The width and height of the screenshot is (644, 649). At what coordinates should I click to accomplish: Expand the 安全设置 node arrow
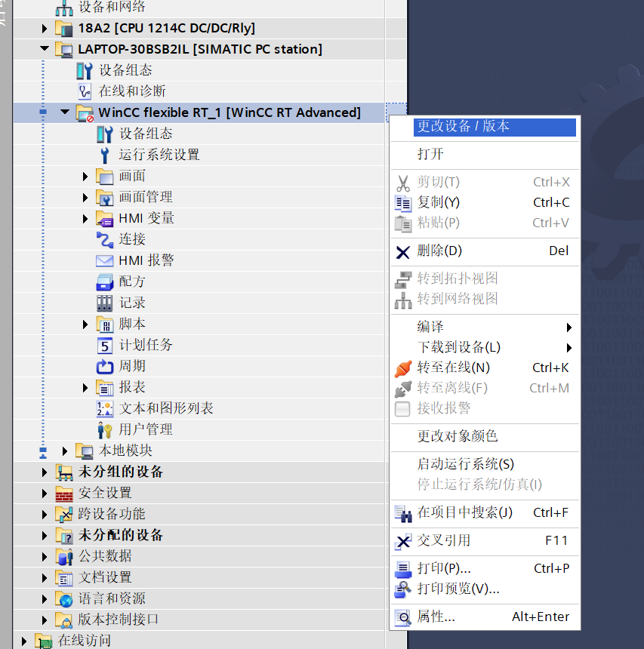45,494
